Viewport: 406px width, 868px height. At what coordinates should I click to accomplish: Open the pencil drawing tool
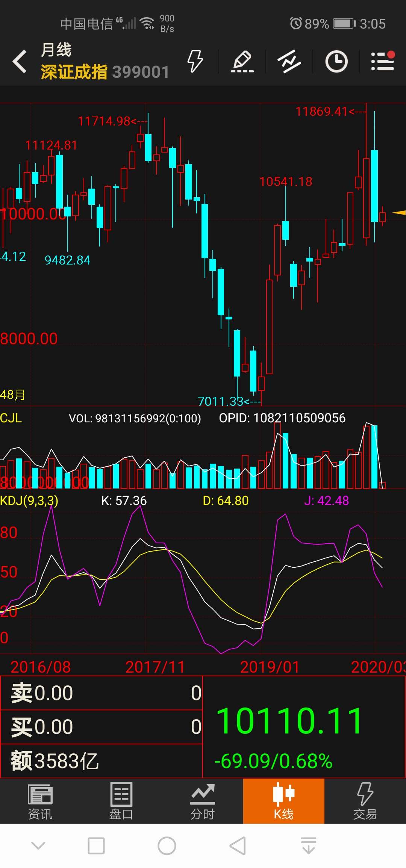(242, 61)
